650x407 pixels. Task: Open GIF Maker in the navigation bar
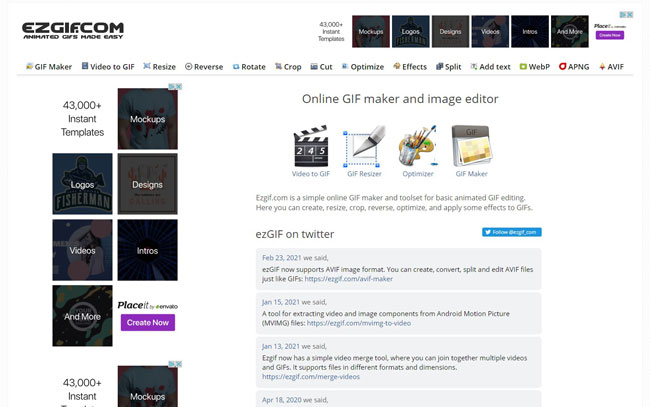point(49,67)
